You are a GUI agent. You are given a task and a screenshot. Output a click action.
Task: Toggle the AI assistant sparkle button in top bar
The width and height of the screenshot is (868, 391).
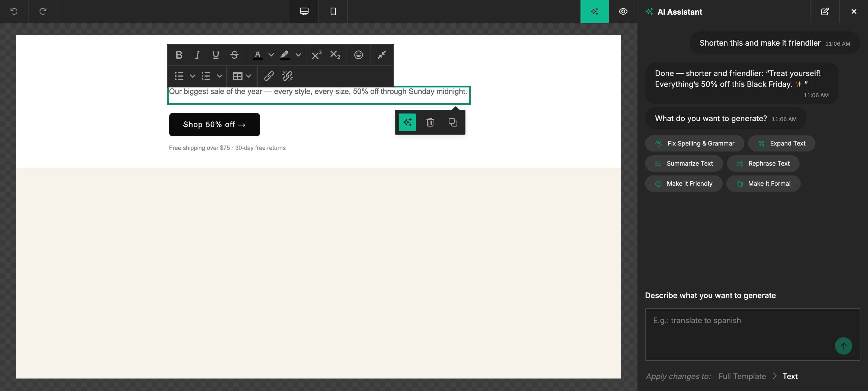coord(594,11)
